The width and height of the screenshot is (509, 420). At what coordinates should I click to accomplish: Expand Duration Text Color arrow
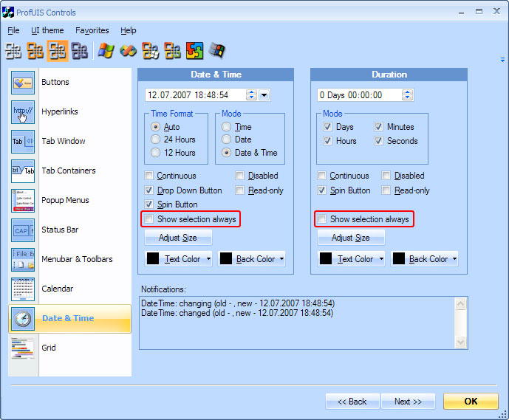pyautogui.click(x=381, y=259)
